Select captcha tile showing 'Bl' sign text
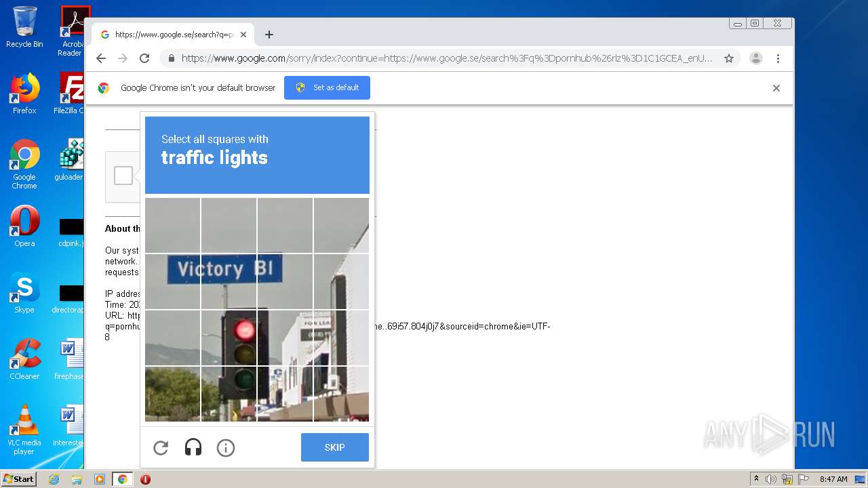Image resolution: width=868 pixels, height=488 pixels. tap(285, 281)
